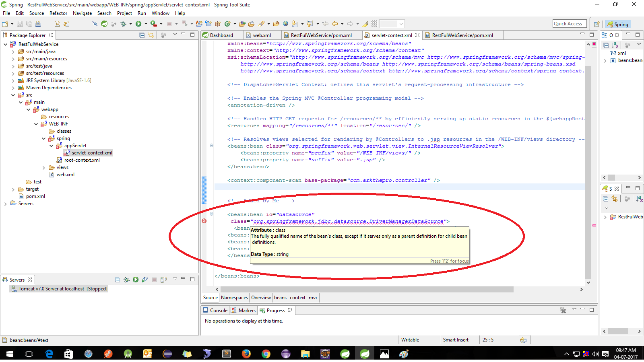Click the Spring dashboard leaf icon in toolbar

(104, 24)
